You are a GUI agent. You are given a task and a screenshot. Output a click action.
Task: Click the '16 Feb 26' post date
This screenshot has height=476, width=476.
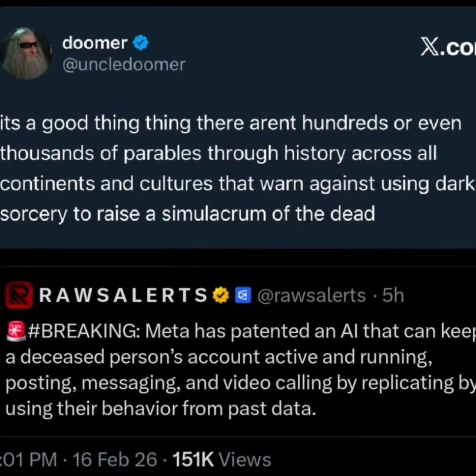point(114,459)
